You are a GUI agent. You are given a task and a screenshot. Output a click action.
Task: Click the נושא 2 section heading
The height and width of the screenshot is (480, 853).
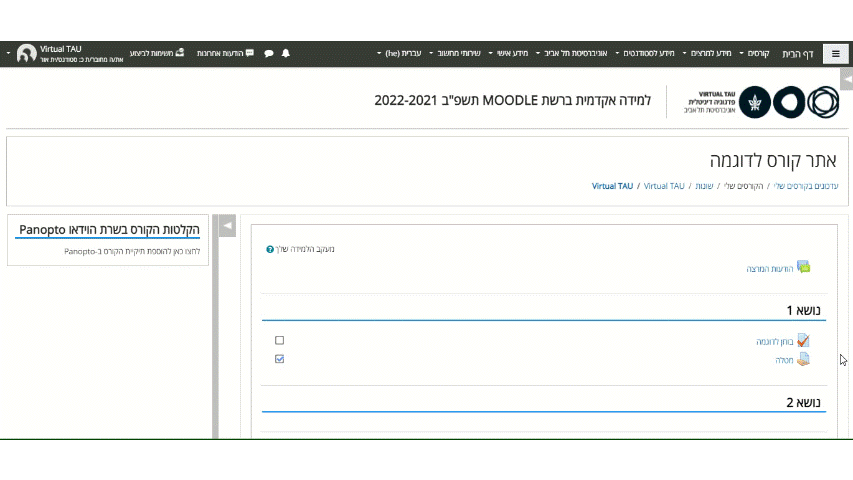pyautogui.click(x=803, y=402)
